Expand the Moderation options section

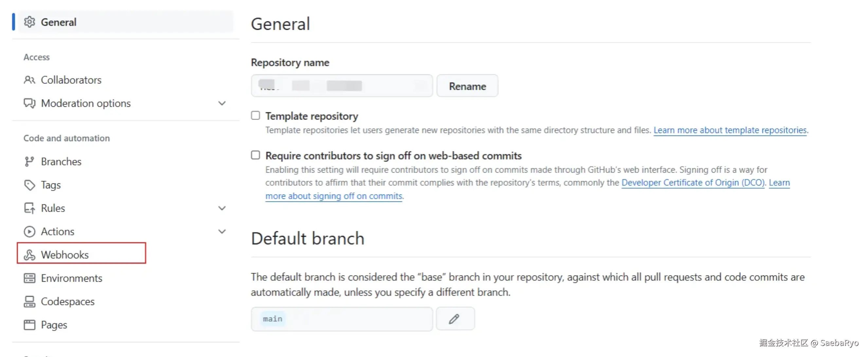tap(222, 103)
